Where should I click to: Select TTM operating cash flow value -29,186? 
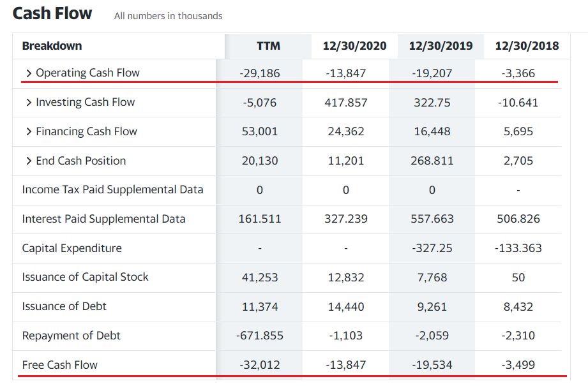point(259,73)
